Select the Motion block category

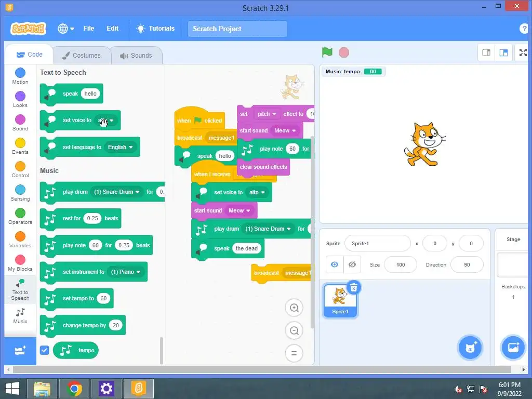20,76
